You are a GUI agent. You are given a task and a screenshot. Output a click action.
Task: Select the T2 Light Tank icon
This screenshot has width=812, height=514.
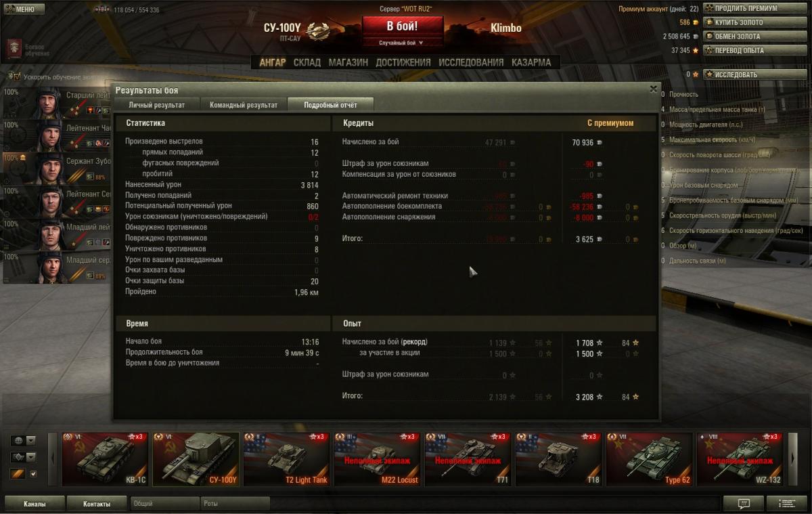286,459
